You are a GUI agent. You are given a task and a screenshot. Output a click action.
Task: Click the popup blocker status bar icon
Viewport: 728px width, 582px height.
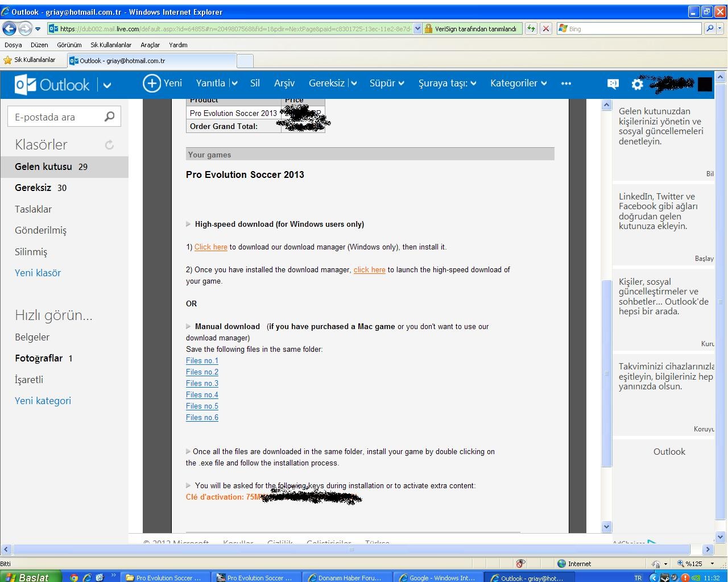point(520,563)
